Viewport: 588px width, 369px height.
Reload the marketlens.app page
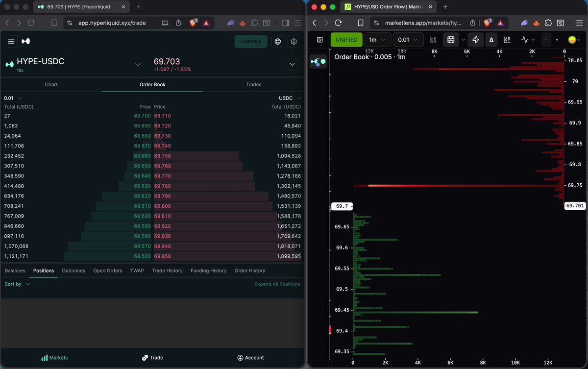(338, 23)
